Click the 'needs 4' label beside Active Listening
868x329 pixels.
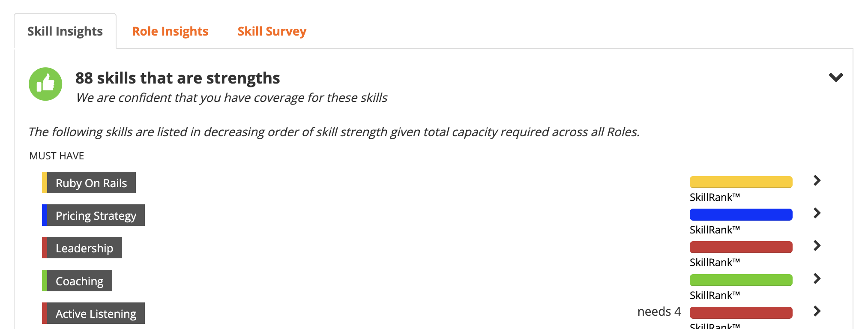click(659, 311)
